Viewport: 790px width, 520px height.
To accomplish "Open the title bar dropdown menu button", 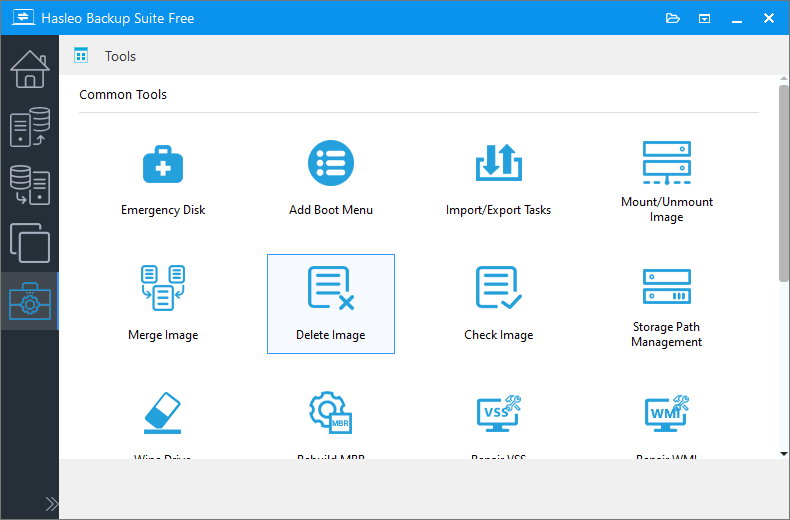I will point(704,19).
